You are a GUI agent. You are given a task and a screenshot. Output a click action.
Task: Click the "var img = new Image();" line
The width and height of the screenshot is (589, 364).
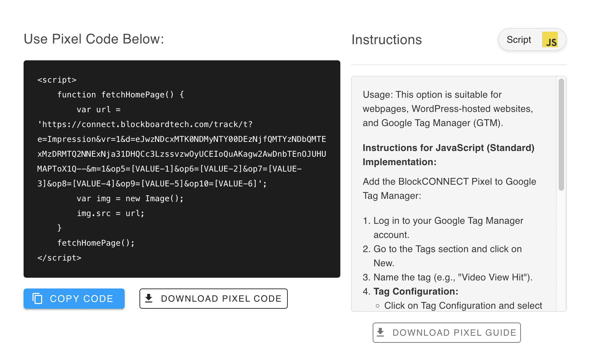[130, 199]
